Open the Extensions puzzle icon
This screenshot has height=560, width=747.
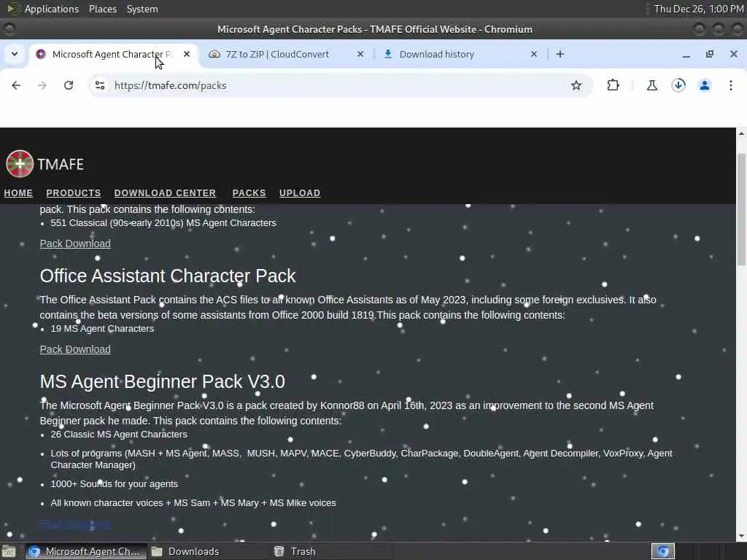pyautogui.click(x=613, y=85)
